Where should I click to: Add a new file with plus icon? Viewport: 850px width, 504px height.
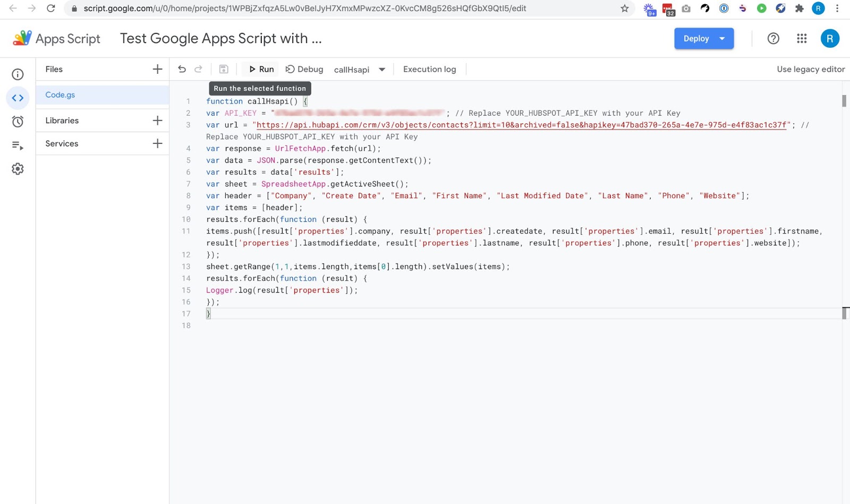157,69
